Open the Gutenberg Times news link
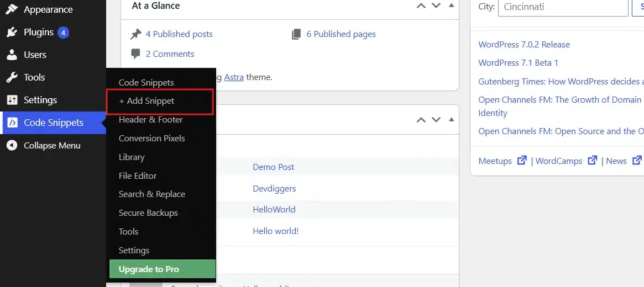The image size is (644, 287). coord(561,82)
